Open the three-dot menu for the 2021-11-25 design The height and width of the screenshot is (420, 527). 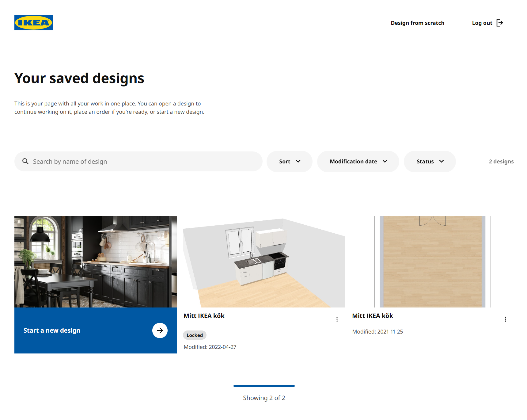point(505,319)
